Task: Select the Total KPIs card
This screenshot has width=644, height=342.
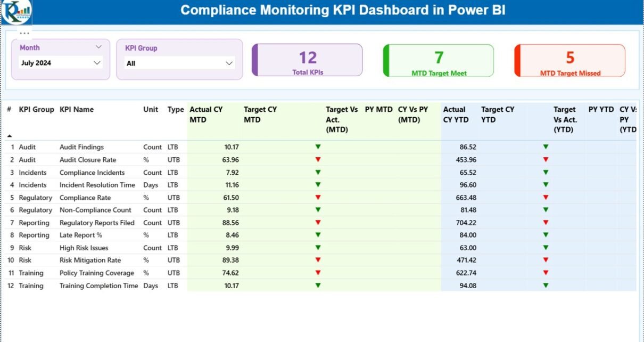Action: click(x=308, y=60)
